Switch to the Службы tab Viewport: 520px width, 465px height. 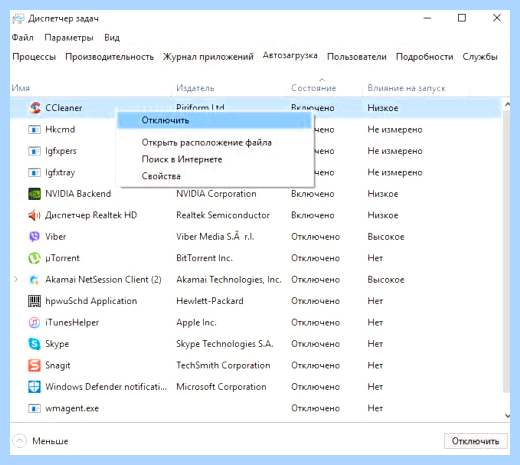point(480,57)
